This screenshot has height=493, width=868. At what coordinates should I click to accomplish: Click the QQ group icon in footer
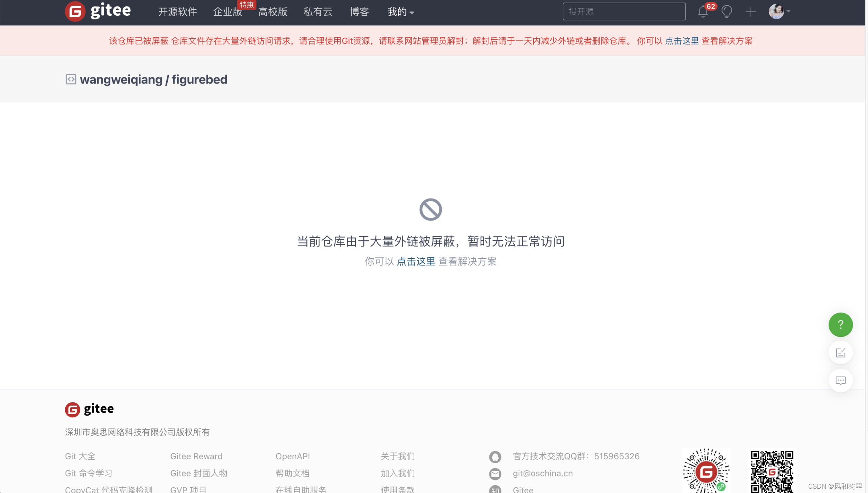coord(495,457)
